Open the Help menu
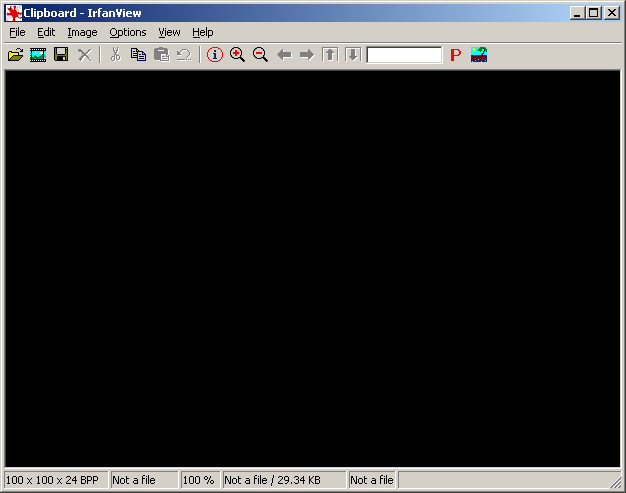Image resolution: width=626 pixels, height=493 pixels. pos(203,32)
